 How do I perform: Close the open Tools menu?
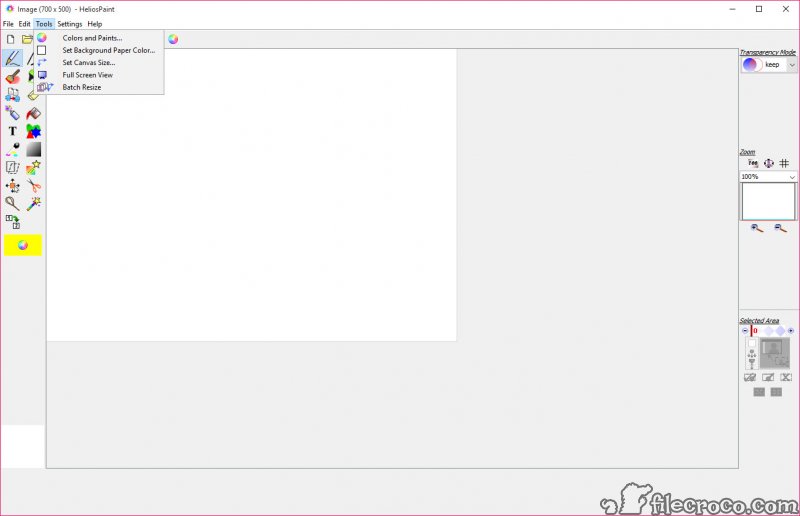pyautogui.click(x=44, y=24)
